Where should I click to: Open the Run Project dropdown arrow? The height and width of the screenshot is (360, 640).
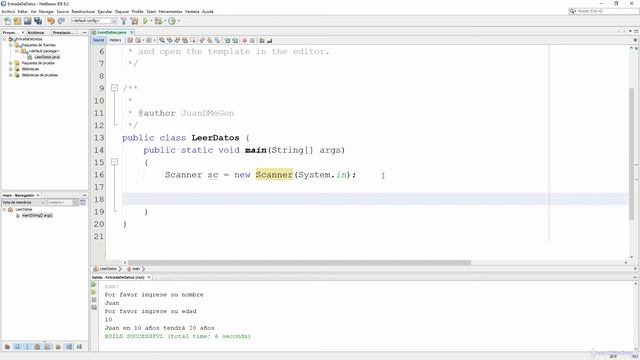pyautogui.click(x=151, y=21)
